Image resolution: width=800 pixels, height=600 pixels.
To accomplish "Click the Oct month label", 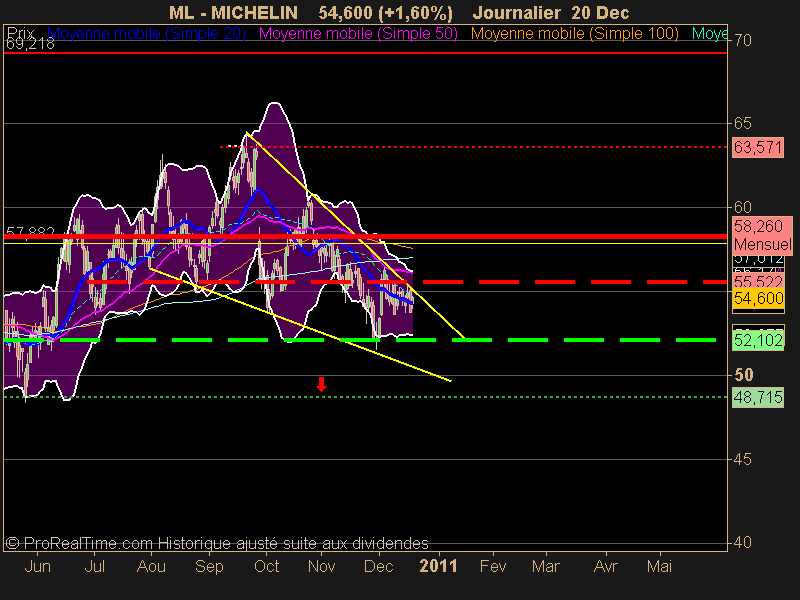I will click(x=266, y=566).
